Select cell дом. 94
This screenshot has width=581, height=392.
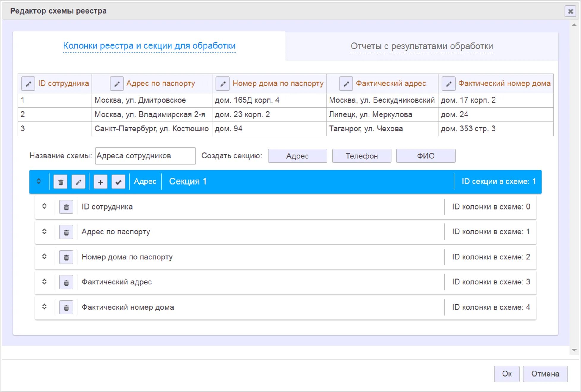tap(269, 129)
